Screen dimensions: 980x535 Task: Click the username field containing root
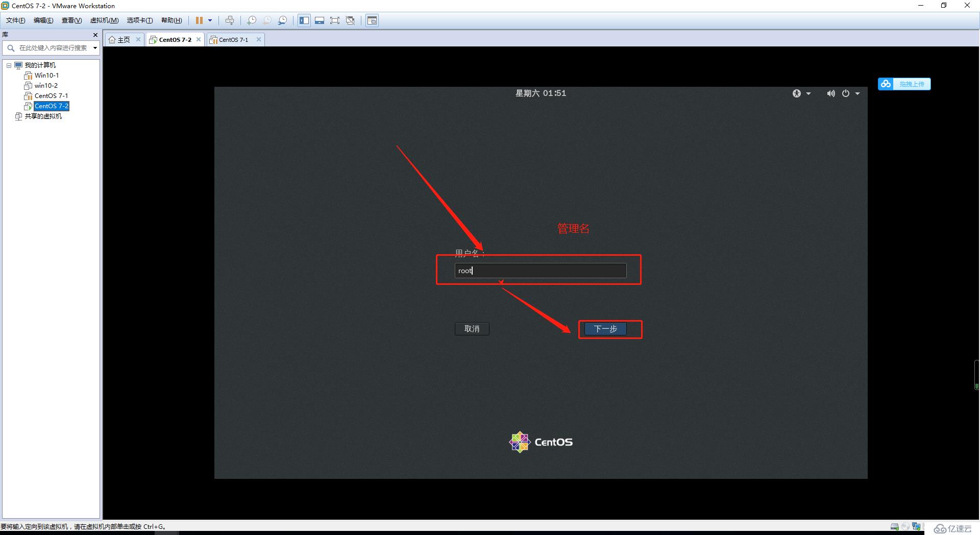pos(541,271)
